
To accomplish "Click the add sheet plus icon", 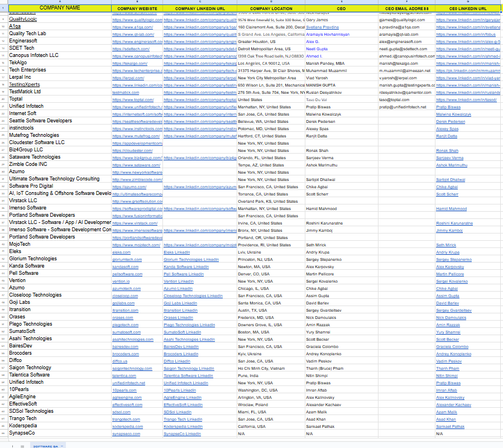I will pos(12,446).
